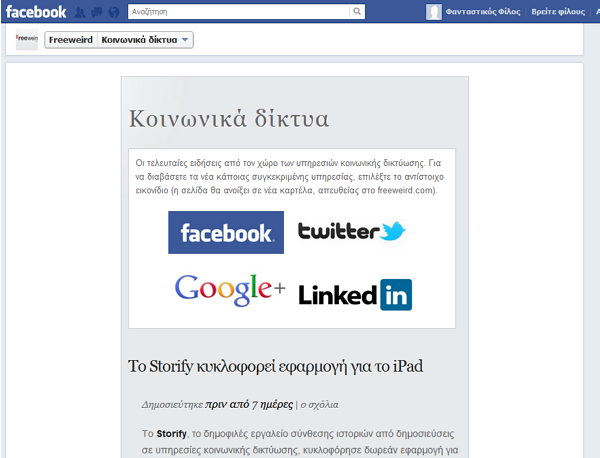Click the Βρείτε φίλους link
The height and width of the screenshot is (458, 600).
[558, 12]
